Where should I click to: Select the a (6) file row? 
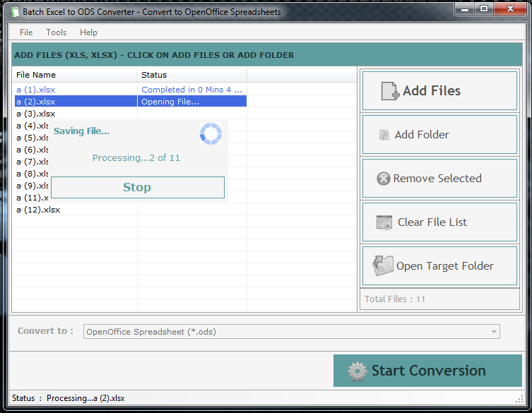pyautogui.click(x=32, y=150)
